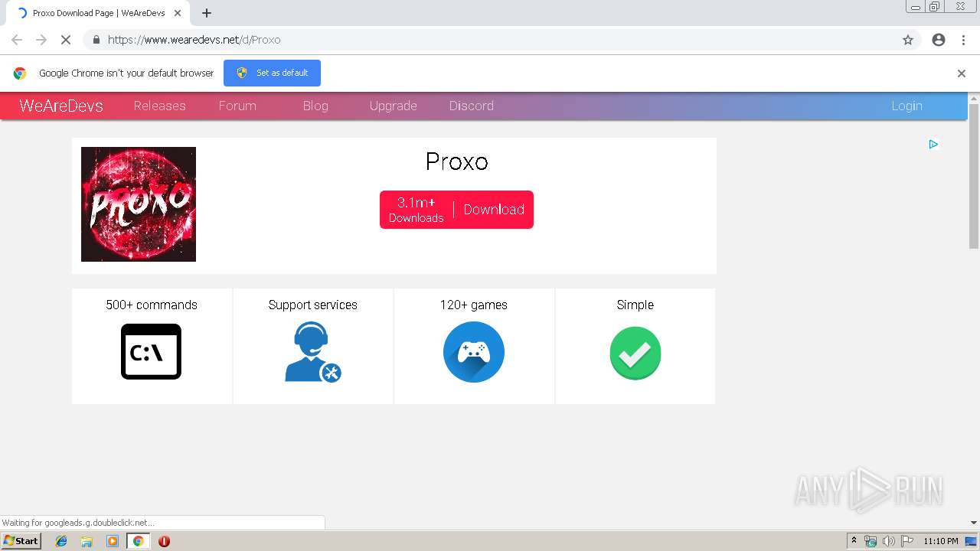980x551 pixels.
Task: Click the red Opera-style taskbar icon
Action: 164,541
